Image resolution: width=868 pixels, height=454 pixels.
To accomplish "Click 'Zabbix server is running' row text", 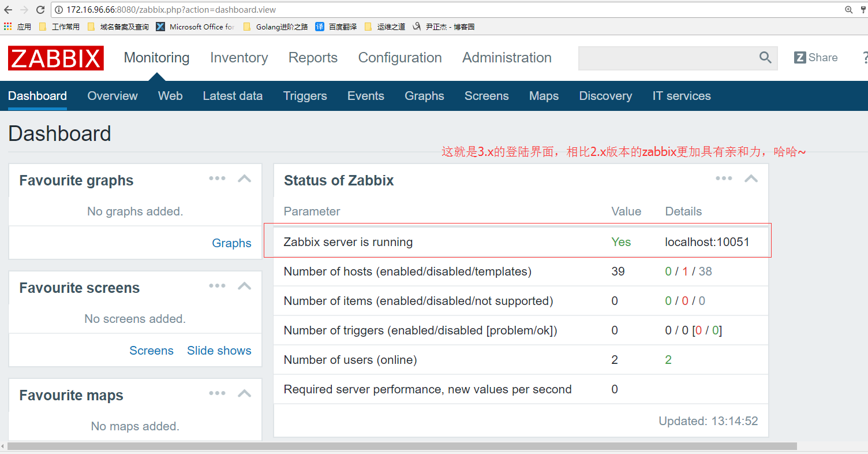I will click(x=348, y=242).
